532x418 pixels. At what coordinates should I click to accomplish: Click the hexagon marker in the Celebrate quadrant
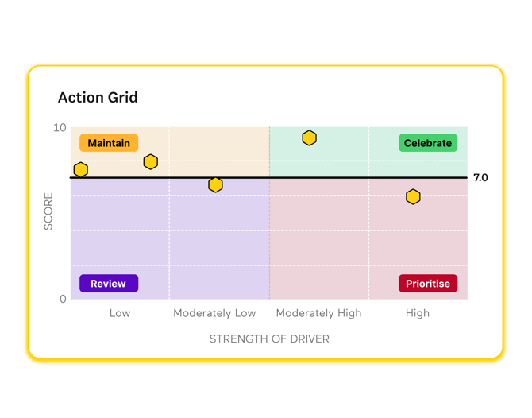[310, 138]
